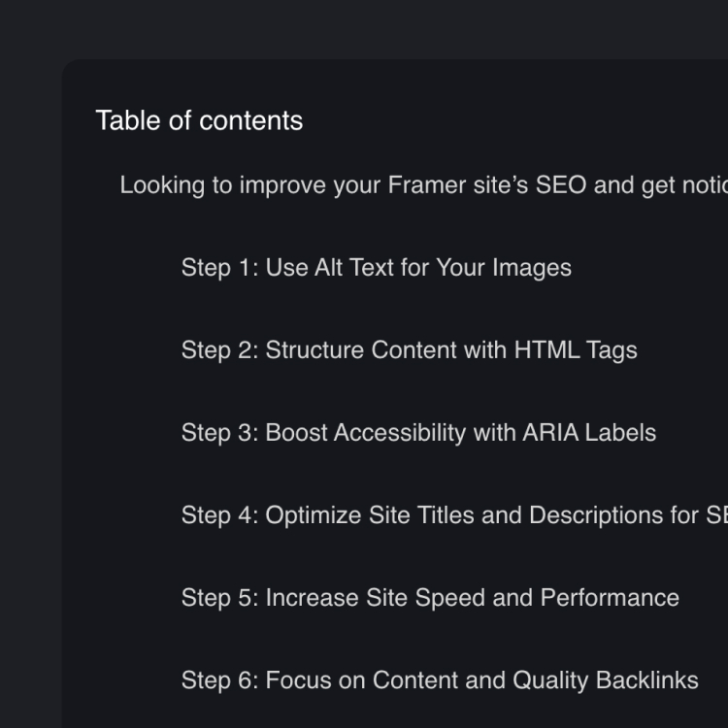Click the first step in the contents list

pos(376,267)
